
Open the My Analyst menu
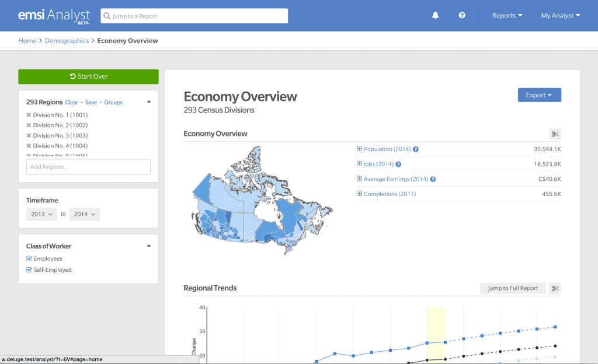[561, 16]
